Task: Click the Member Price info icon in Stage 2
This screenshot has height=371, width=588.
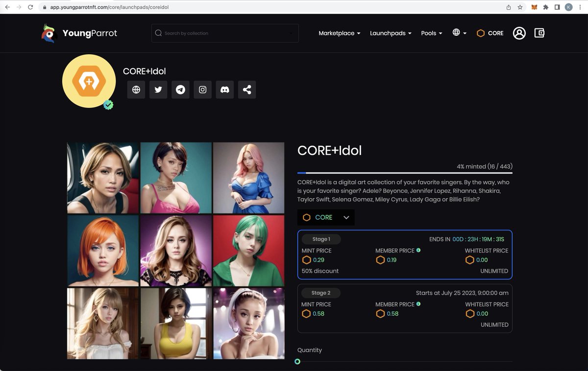Action: point(418,304)
